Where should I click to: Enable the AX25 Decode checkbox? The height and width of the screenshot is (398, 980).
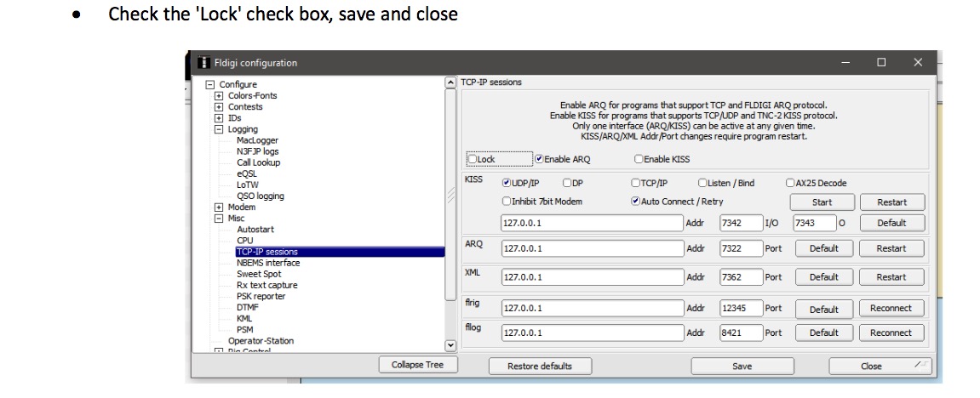click(791, 183)
